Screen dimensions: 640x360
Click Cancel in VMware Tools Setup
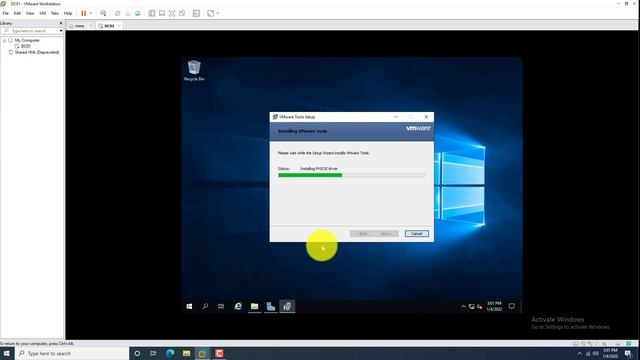click(x=416, y=233)
